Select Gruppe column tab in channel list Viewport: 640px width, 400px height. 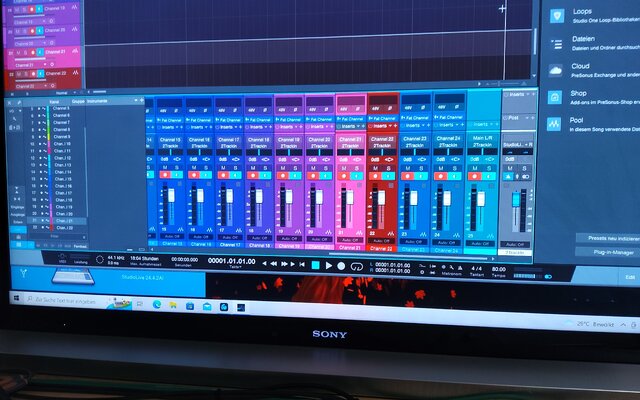tap(78, 101)
